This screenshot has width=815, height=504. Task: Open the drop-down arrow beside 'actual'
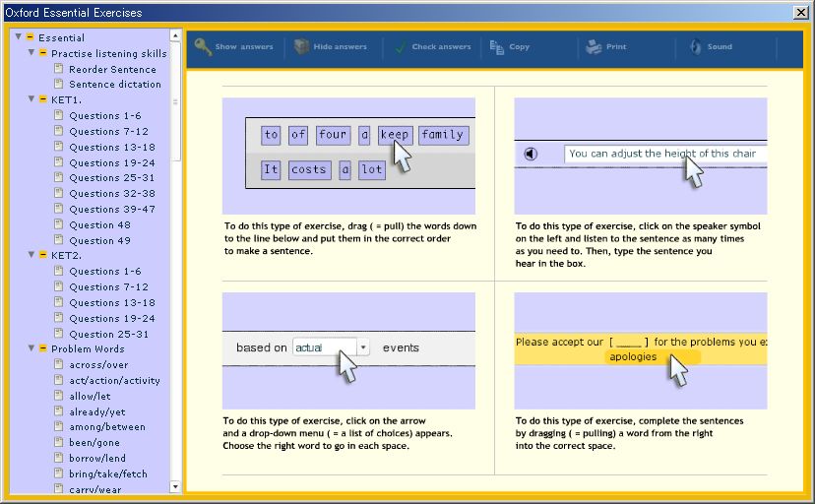pos(363,347)
